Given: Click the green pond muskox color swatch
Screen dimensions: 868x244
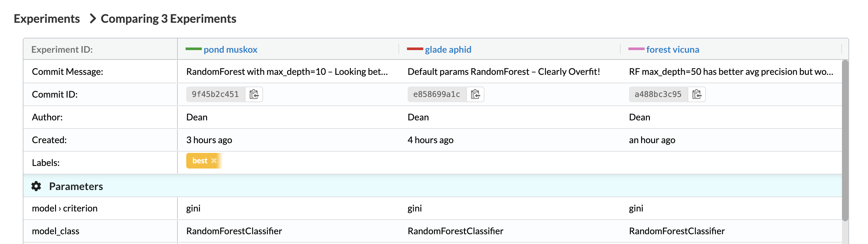Looking at the screenshot, I should pos(193,49).
